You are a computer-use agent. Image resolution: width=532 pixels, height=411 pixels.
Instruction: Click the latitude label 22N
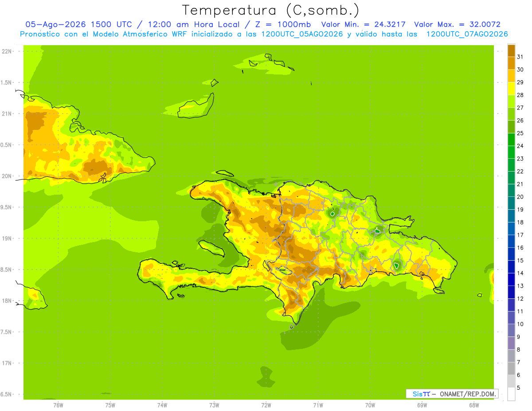click(x=8, y=51)
